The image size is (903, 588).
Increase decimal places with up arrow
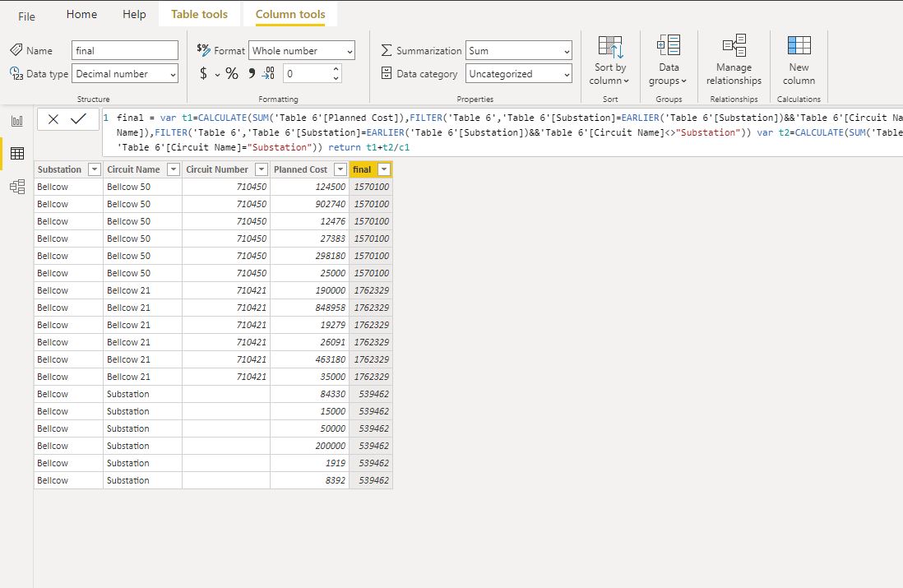336,69
